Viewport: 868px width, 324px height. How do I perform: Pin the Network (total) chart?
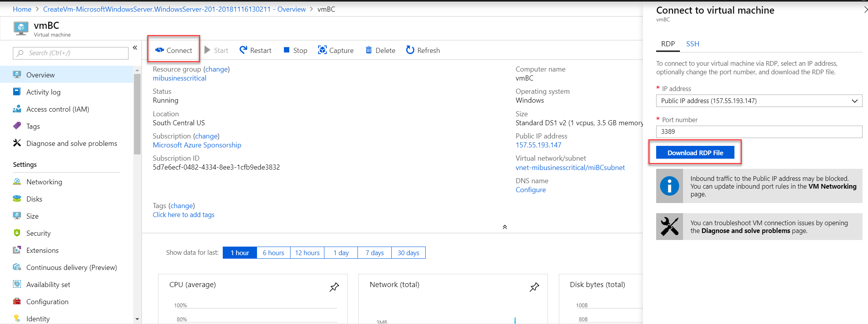(x=534, y=287)
